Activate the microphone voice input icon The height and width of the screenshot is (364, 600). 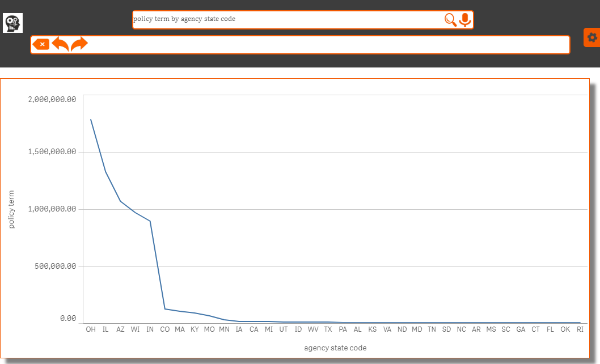click(465, 20)
